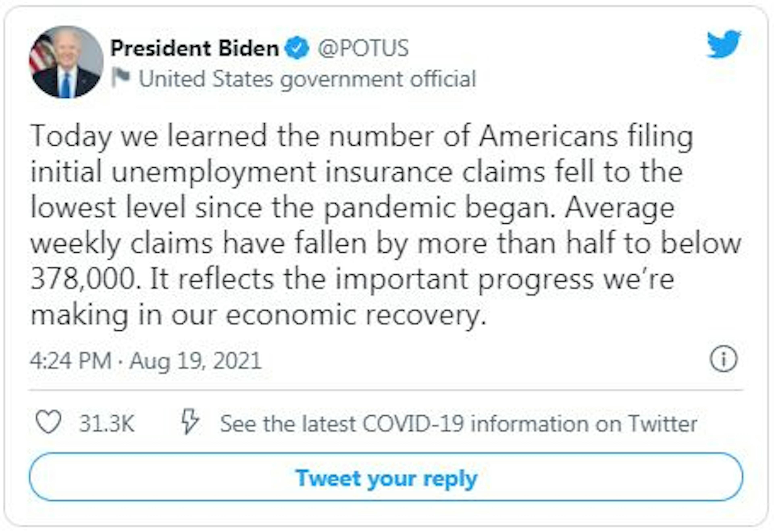Open the tweet info circle icon
The width and height of the screenshot is (774, 532).
(x=723, y=359)
